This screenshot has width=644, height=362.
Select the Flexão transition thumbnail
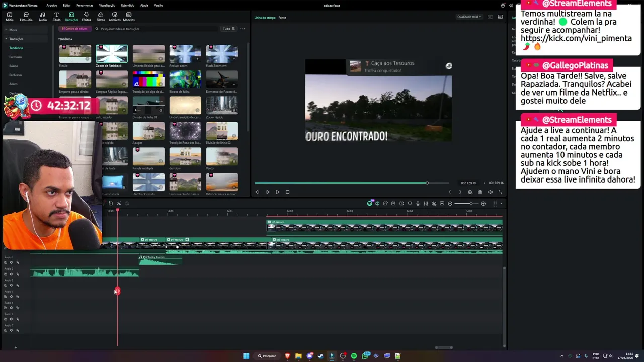tap(75, 54)
